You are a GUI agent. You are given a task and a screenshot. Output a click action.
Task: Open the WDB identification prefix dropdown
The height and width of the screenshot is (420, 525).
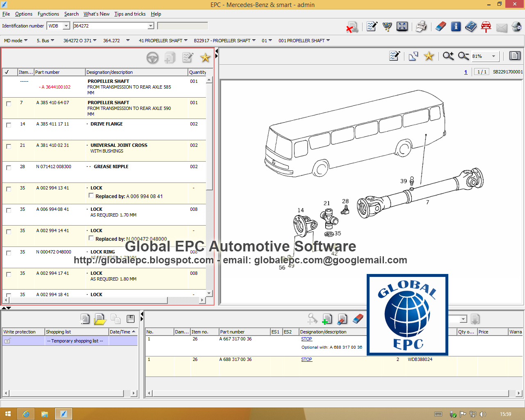pos(66,26)
